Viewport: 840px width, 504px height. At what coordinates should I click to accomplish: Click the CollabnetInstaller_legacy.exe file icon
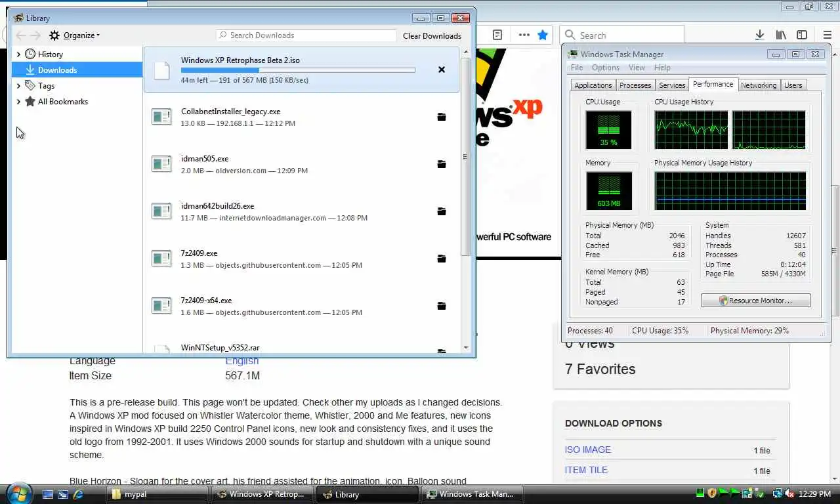click(x=161, y=117)
